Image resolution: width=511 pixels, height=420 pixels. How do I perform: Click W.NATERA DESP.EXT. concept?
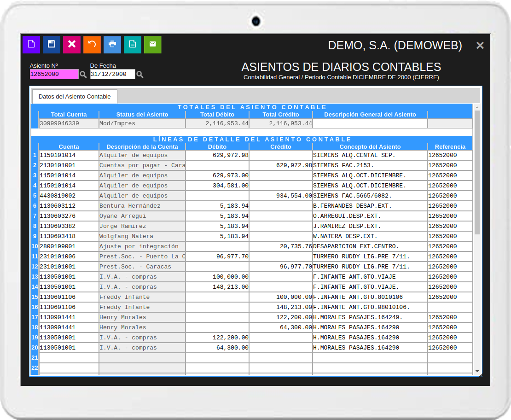[x=370, y=236]
